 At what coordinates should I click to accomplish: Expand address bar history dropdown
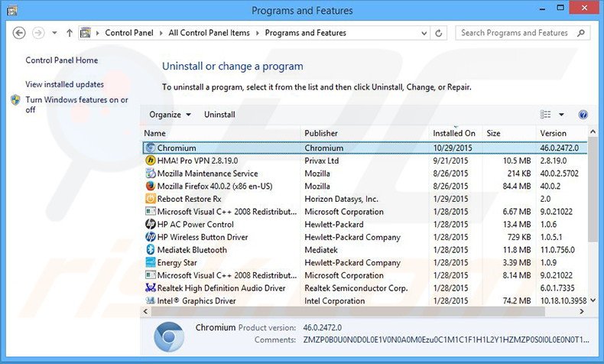pos(424,33)
